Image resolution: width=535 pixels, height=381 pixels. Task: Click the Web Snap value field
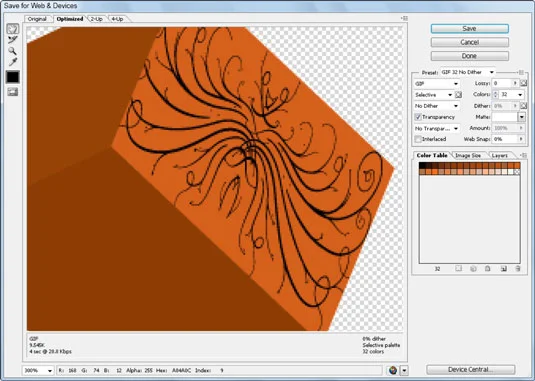coord(505,139)
